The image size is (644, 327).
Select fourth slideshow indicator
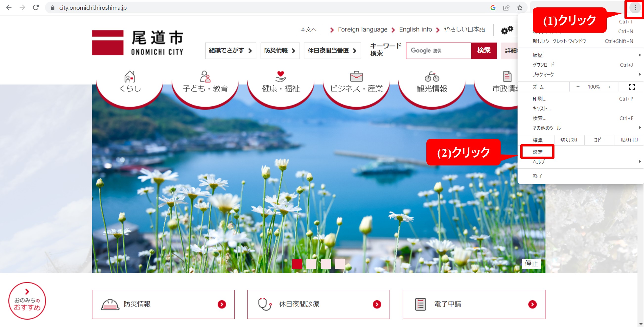[340, 264]
